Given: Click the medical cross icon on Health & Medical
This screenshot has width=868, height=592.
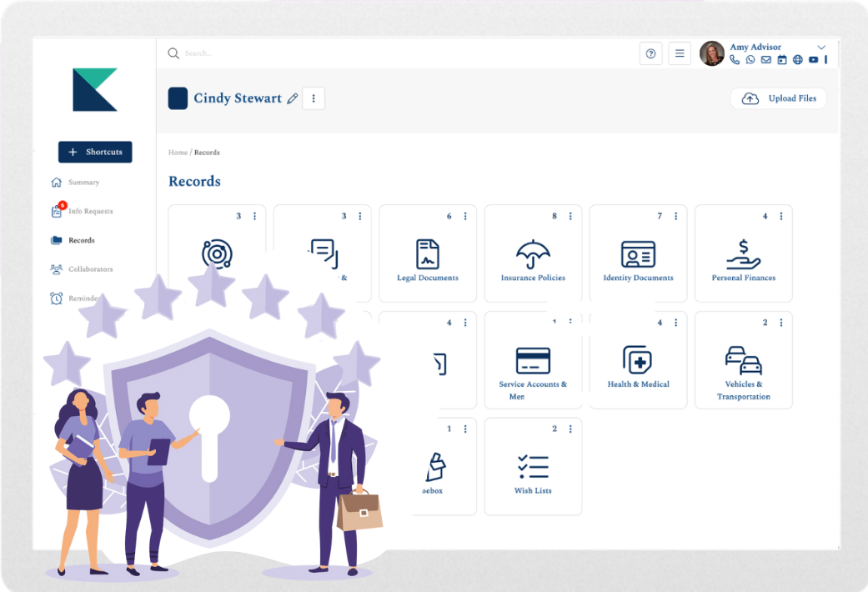Looking at the screenshot, I should coord(638,359).
